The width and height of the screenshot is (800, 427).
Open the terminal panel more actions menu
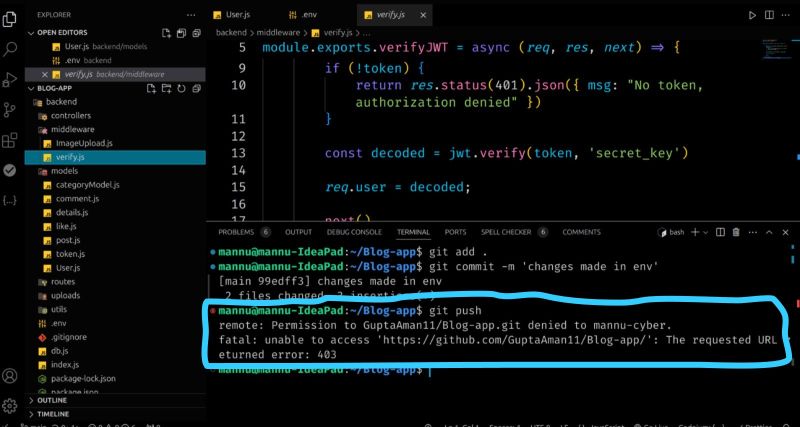(x=753, y=232)
